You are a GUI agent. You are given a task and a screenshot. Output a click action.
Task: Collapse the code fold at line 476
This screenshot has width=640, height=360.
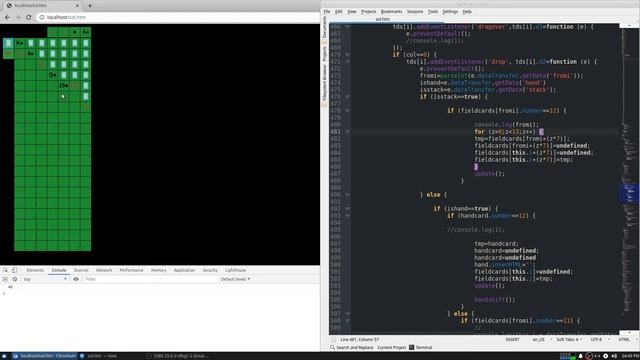347,97
